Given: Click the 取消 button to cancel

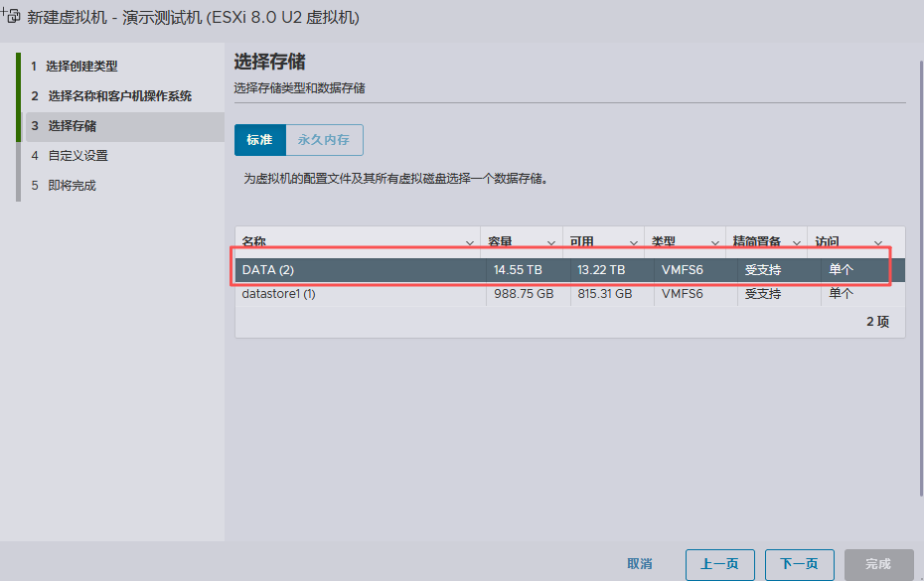Looking at the screenshot, I should click(x=640, y=563).
